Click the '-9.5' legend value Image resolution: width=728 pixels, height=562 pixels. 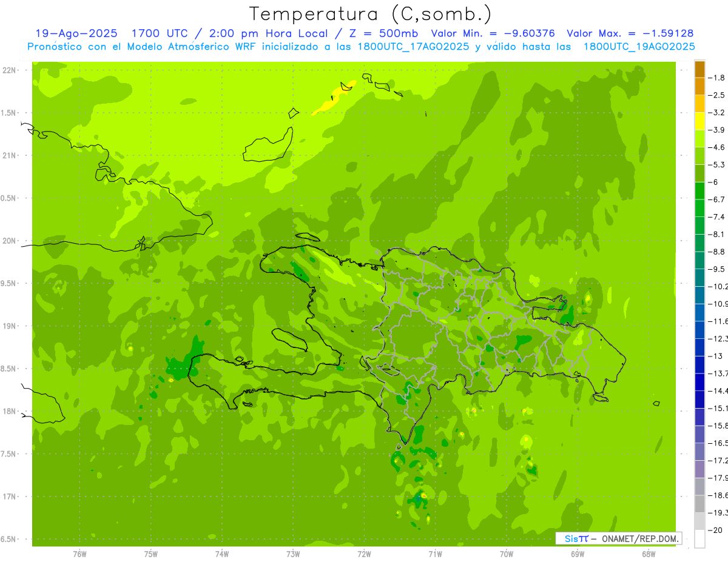click(716, 269)
